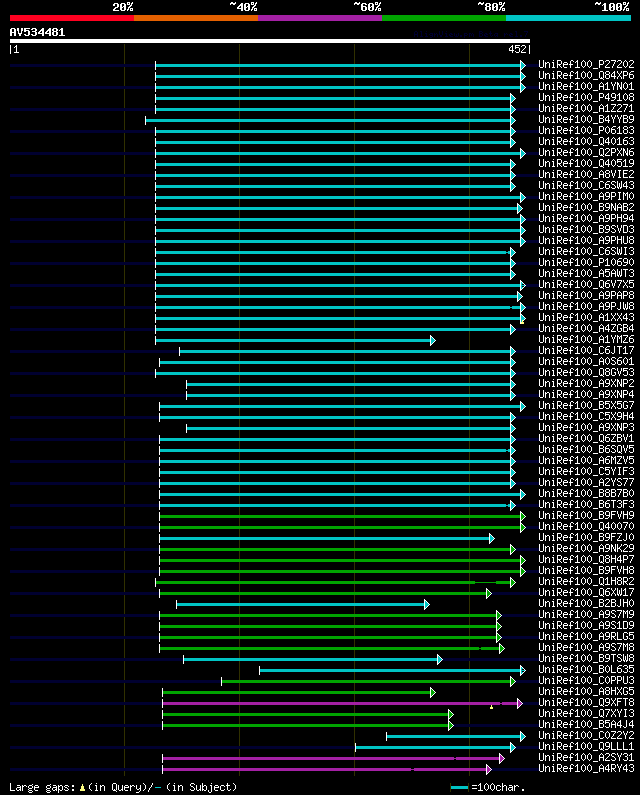Click the short cyan bar for UniRef100_C0Z2Y2
Viewport: 640px width, 795px height.
[x=456, y=737]
